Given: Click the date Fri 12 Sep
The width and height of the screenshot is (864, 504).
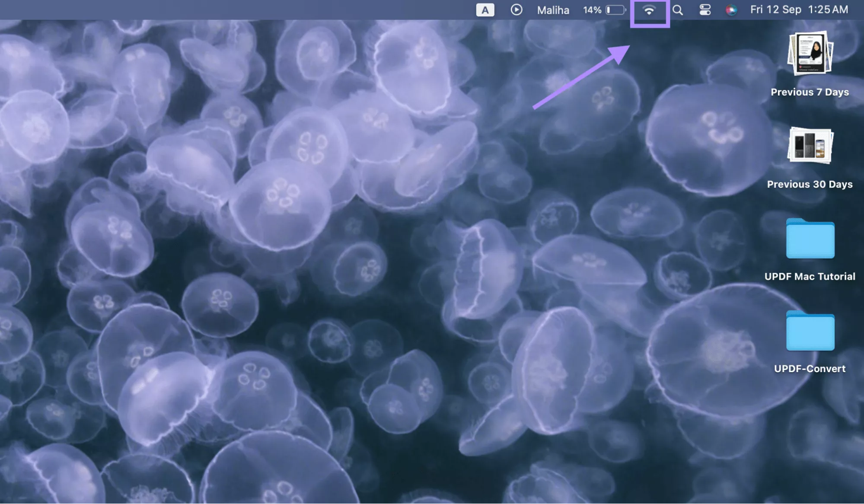Looking at the screenshot, I should pos(775,10).
